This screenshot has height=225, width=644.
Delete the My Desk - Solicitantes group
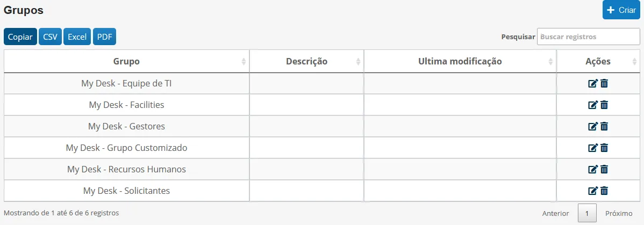pyautogui.click(x=604, y=191)
